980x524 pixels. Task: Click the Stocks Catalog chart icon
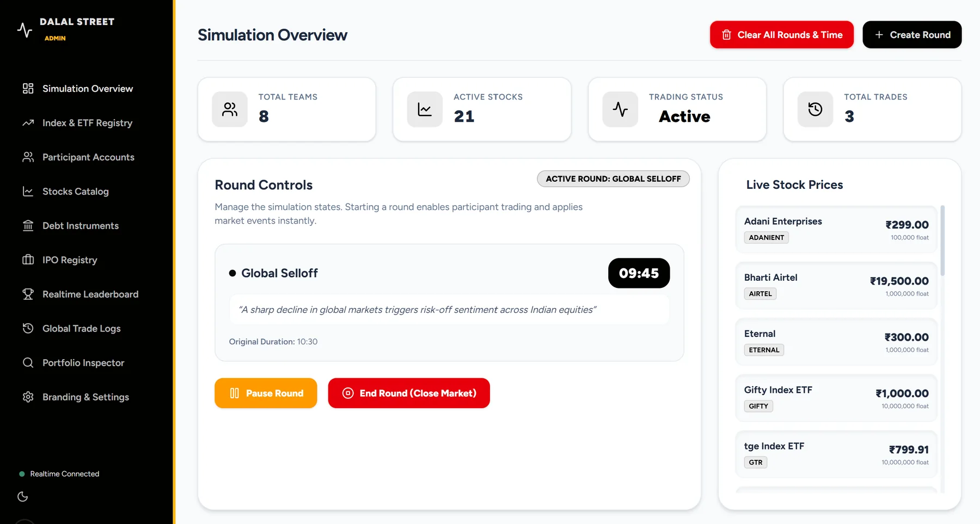(28, 191)
